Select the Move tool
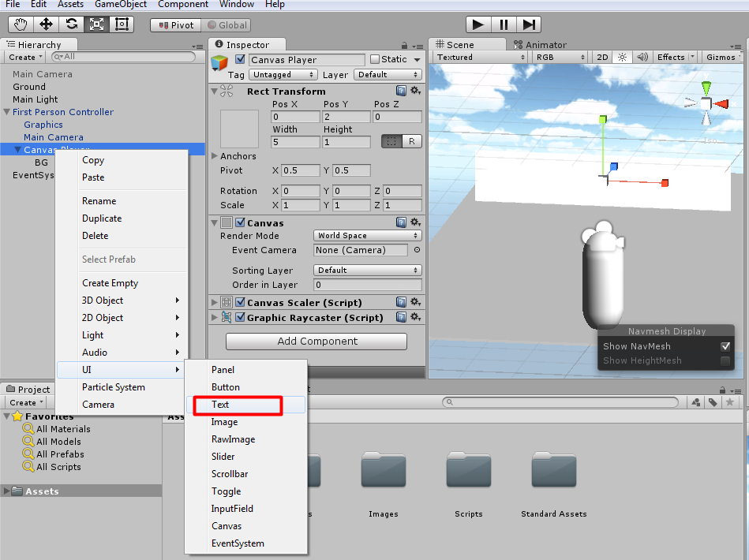Screen dimensions: 749x560 (46, 24)
